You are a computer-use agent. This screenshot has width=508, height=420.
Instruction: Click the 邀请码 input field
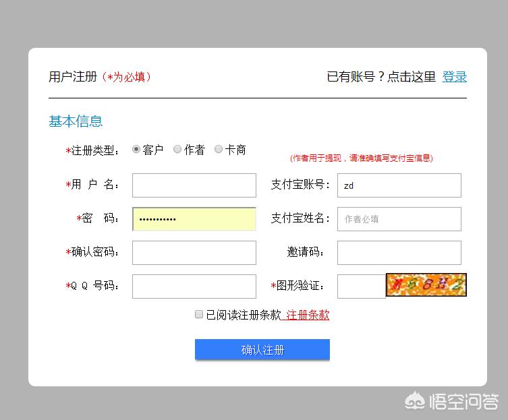[399, 253]
